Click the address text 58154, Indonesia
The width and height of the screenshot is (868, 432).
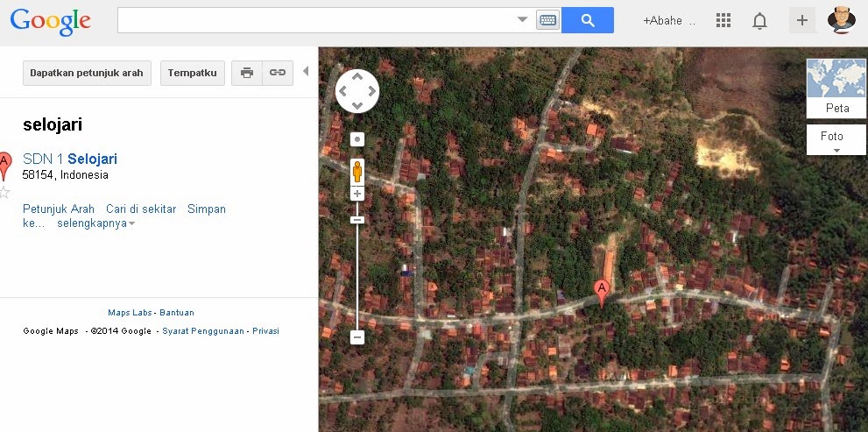click(x=66, y=175)
